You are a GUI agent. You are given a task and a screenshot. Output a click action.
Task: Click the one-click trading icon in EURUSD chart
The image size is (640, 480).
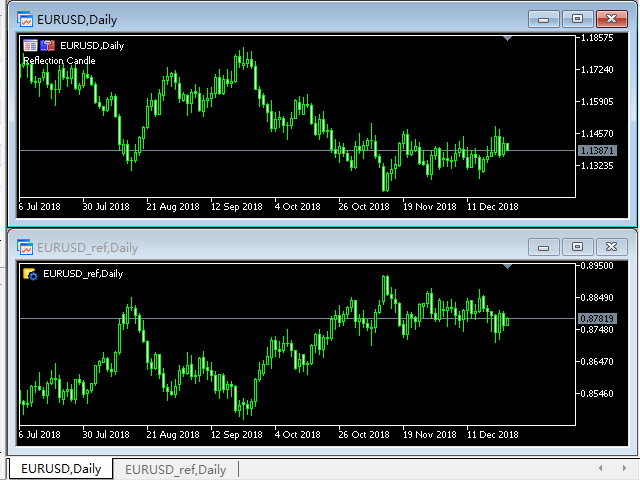(x=47, y=45)
